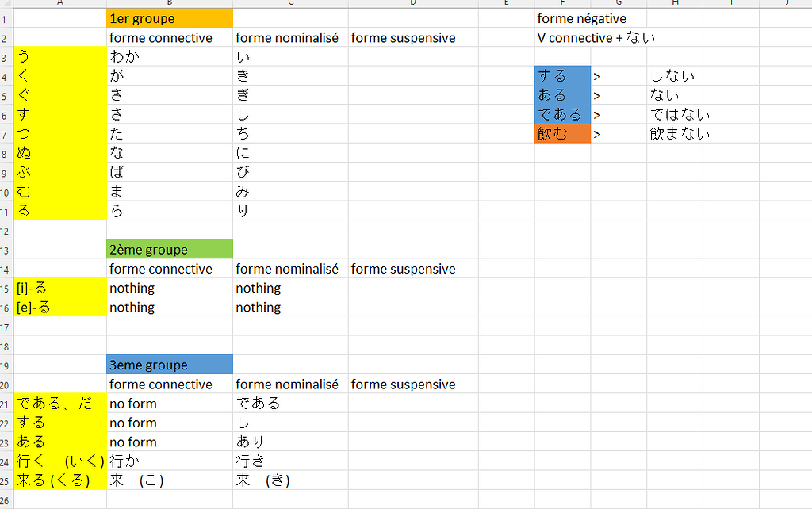Select the cell containing 'V connective + ない'
Screen dimensions: 812x509
(x=562, y=37)
